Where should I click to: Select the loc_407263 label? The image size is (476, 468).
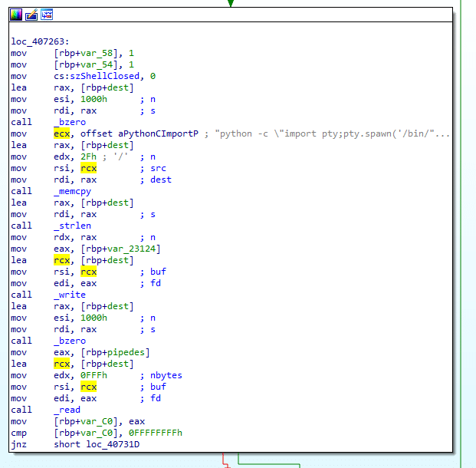(x=40, y=41)
